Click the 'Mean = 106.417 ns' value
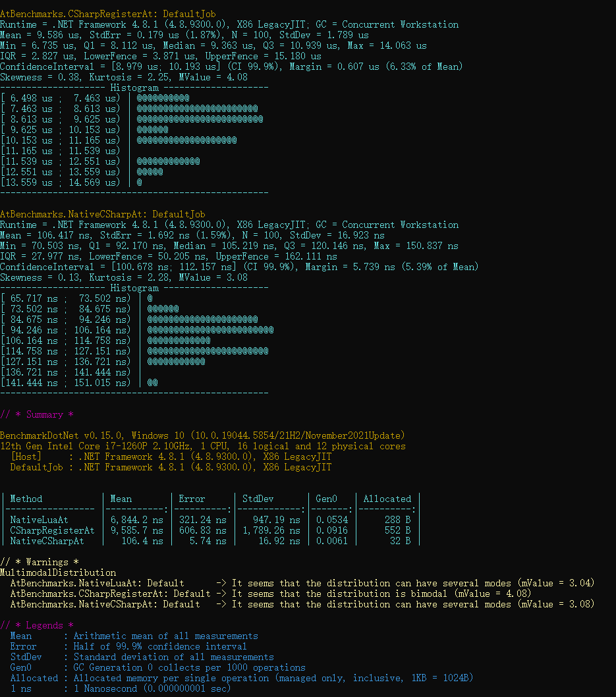Image resolution: width=616 pixels, height=697 pixels. click(45, 236)
